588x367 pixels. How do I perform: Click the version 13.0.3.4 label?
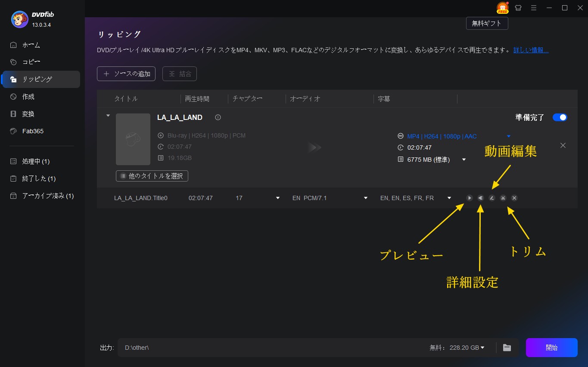[41, 25]
